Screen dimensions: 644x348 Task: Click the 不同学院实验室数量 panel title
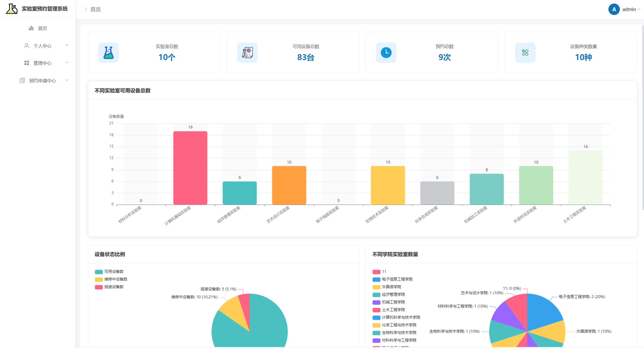click(x=395, y=254)
